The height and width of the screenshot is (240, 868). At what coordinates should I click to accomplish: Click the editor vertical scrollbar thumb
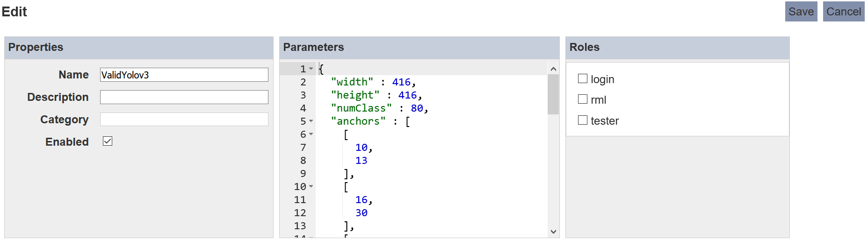click(x=553, y=94)
